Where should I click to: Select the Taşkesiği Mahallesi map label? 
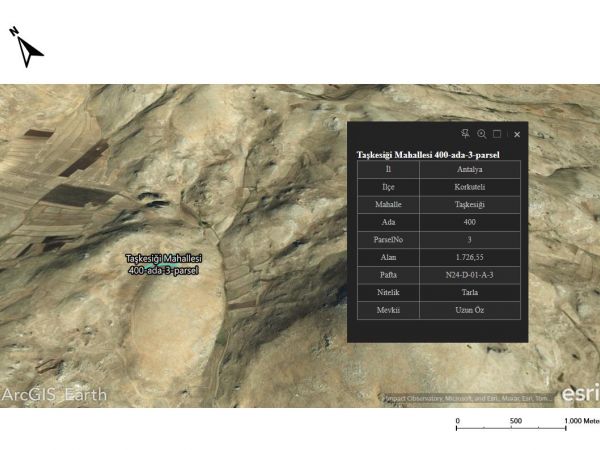click(x=163, y=264)
